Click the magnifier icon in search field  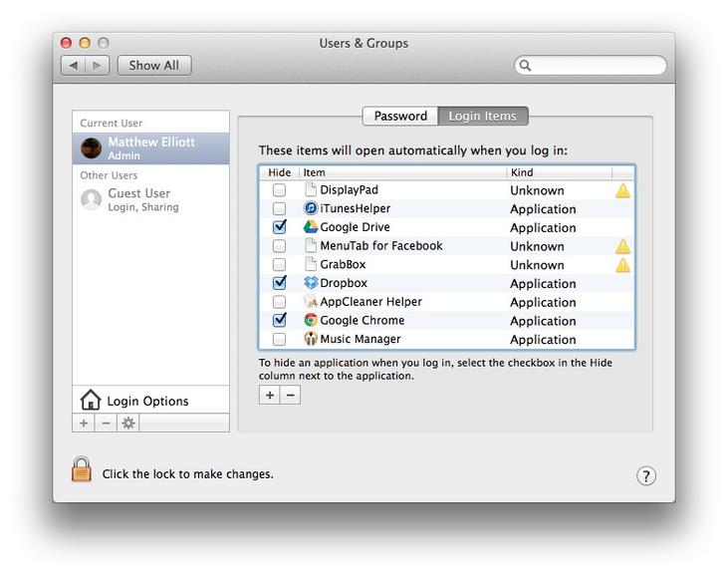[525, 65]
